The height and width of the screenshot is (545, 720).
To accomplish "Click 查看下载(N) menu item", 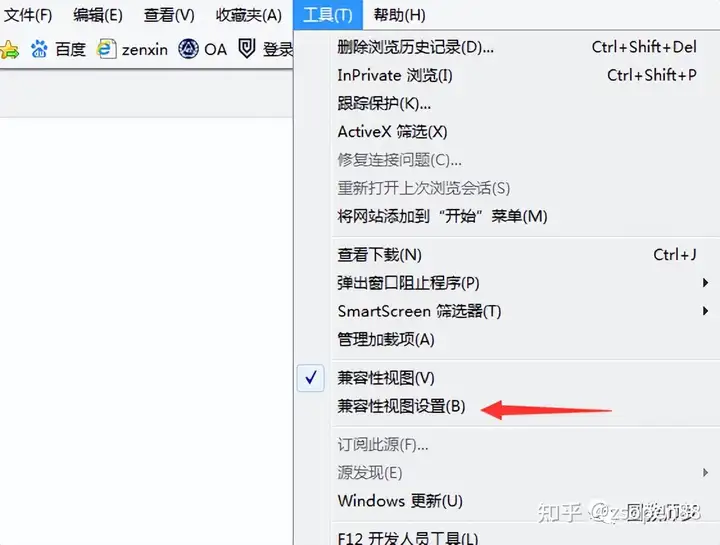I will 379,255.
